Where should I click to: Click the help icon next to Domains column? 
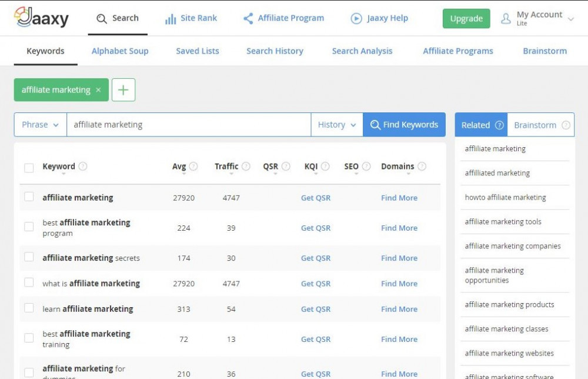(x=422, y=166)
